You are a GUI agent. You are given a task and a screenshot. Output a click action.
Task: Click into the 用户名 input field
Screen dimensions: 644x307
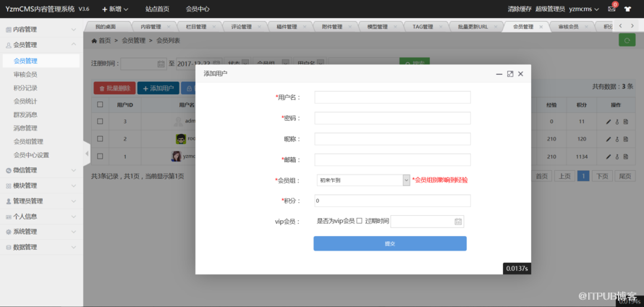coord(393,98)
